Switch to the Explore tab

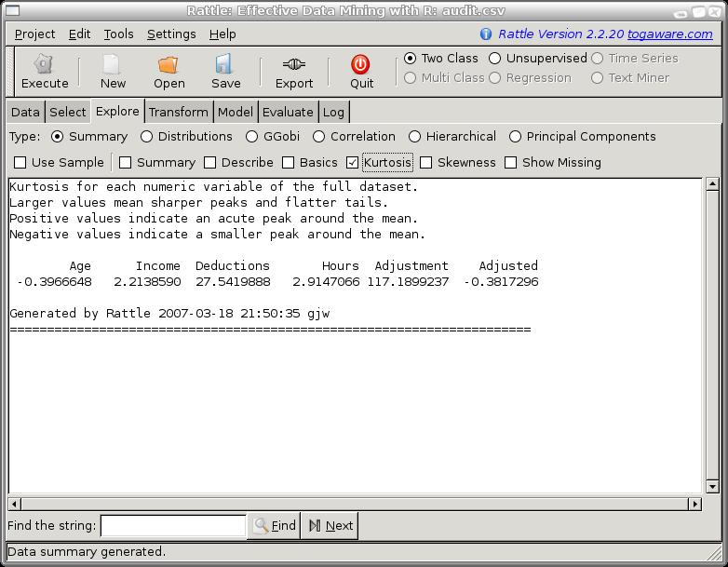117,112
